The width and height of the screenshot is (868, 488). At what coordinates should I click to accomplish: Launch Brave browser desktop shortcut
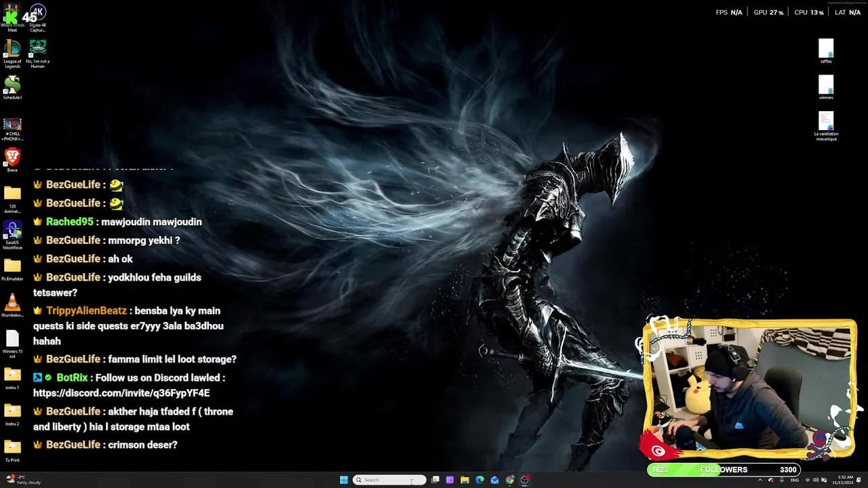(12, 161)
